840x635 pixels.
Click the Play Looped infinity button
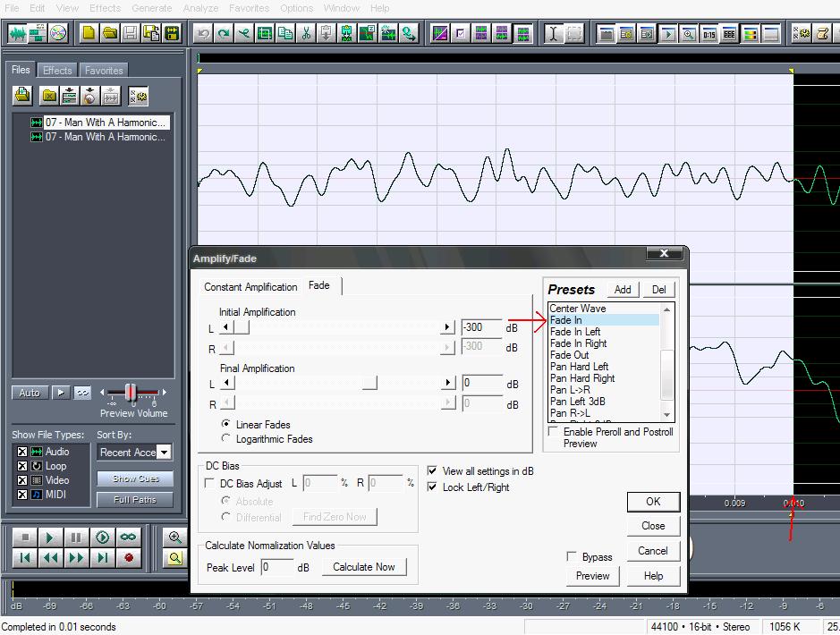click(x=128, y=537)
